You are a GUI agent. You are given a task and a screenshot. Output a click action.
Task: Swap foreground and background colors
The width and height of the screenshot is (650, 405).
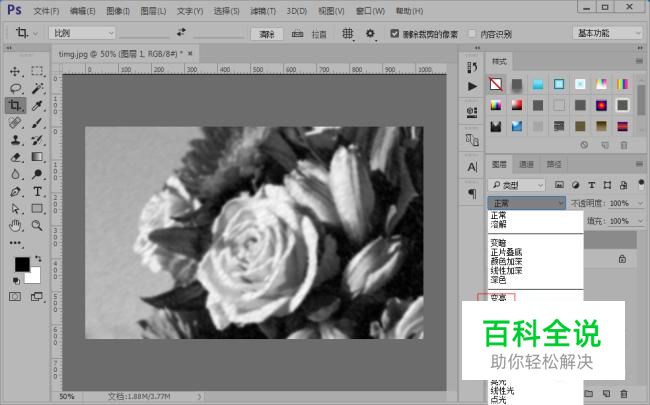(38, 259)
